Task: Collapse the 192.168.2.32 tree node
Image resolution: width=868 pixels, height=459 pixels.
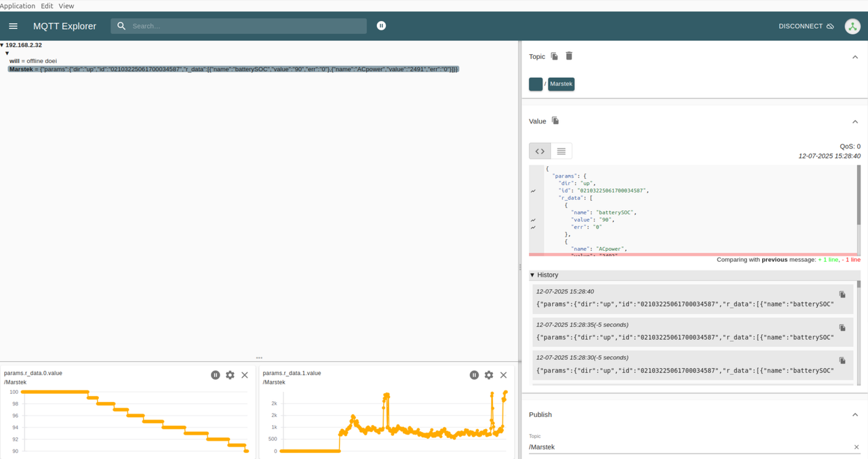Action: coord(2,45)
